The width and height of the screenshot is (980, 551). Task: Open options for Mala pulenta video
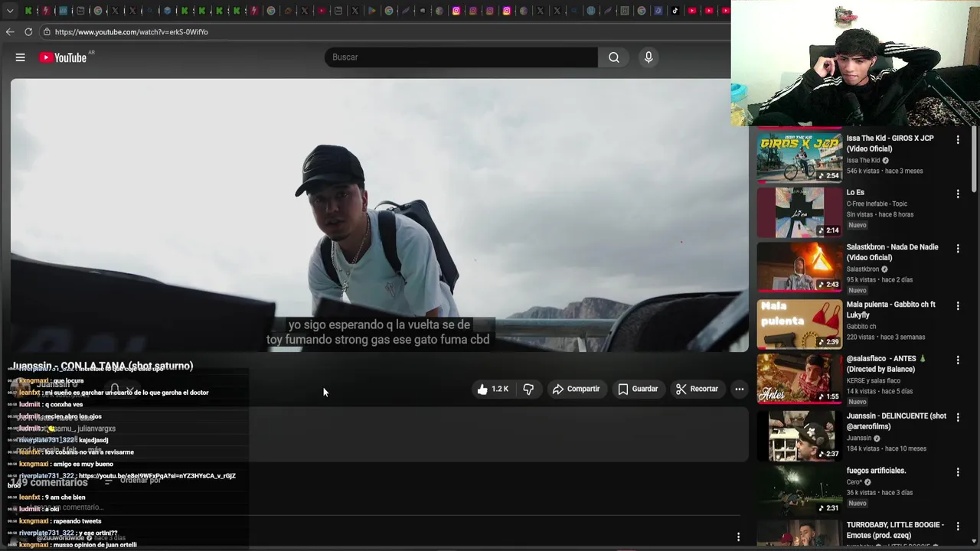click(x=958, y=305)
